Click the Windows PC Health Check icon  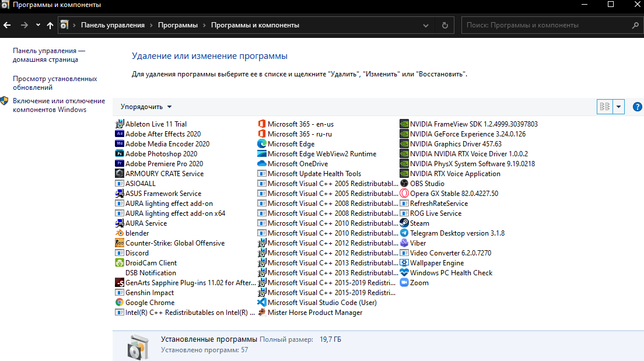(x=404, y=273)
